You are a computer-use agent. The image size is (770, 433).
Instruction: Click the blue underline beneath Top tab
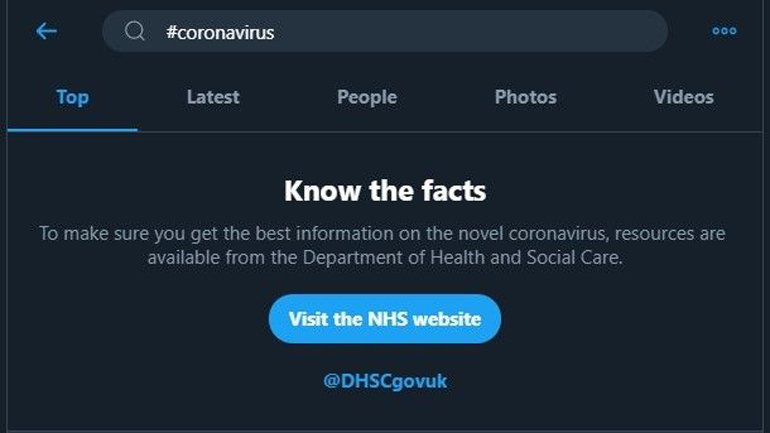[72, 129]
